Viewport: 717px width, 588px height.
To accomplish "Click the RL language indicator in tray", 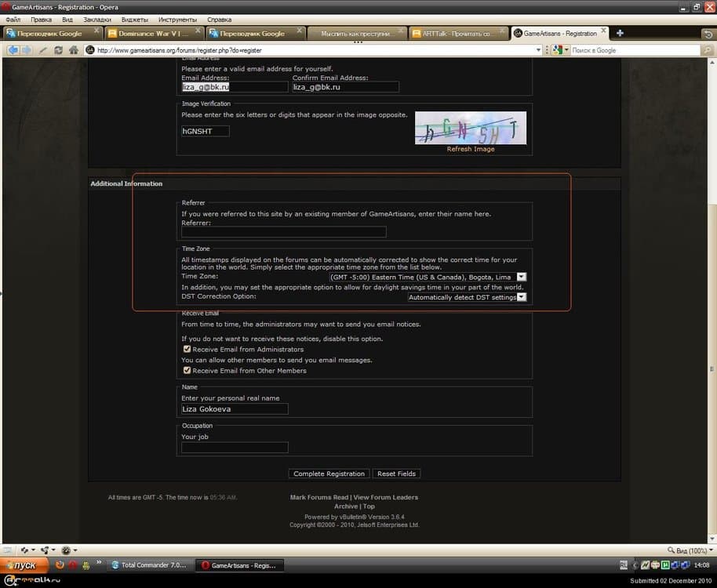I will point(624,565).
